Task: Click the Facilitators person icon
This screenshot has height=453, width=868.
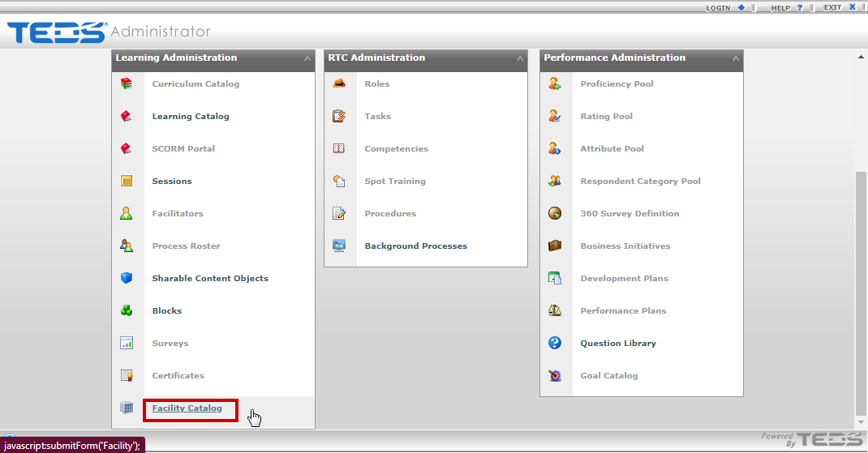Action: pos(127,213)
